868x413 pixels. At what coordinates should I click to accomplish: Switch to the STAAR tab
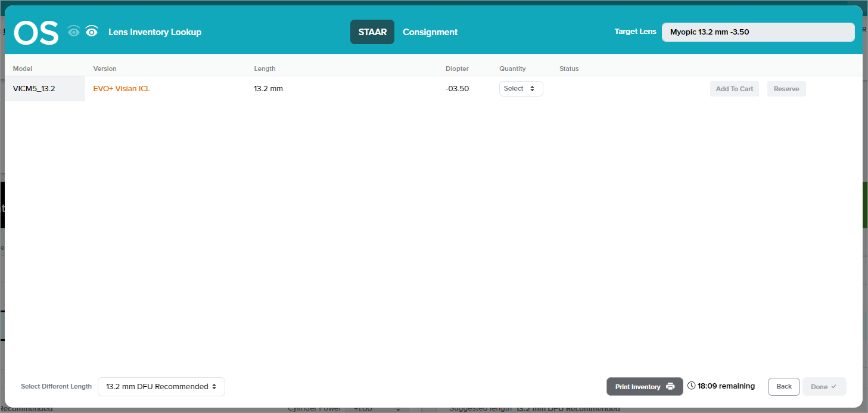[372, 32]
